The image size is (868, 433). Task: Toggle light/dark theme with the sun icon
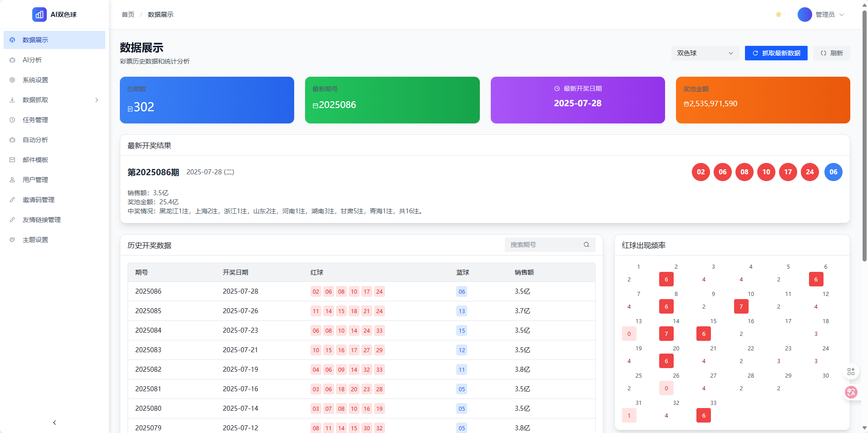(x=778, y=14)
